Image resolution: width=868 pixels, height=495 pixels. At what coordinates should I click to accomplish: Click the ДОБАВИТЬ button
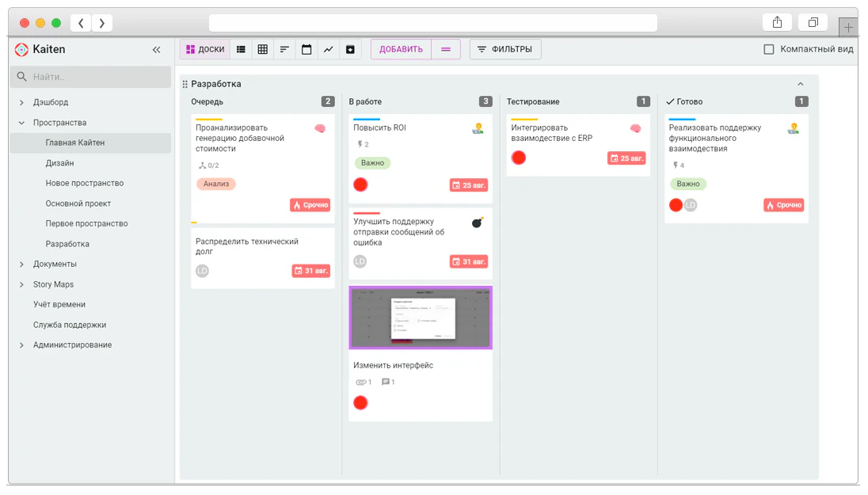coord(401,49)
